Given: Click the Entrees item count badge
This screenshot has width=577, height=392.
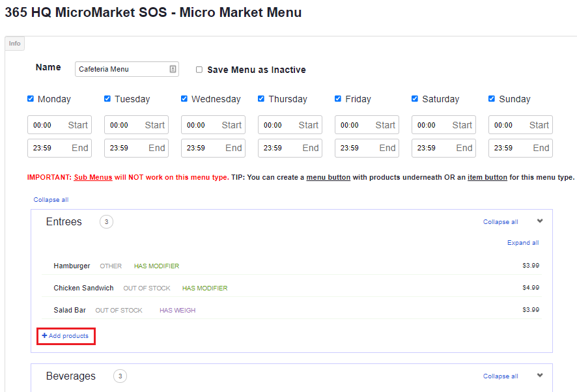Looking at the screenshot, I should (x=106, y=221).
